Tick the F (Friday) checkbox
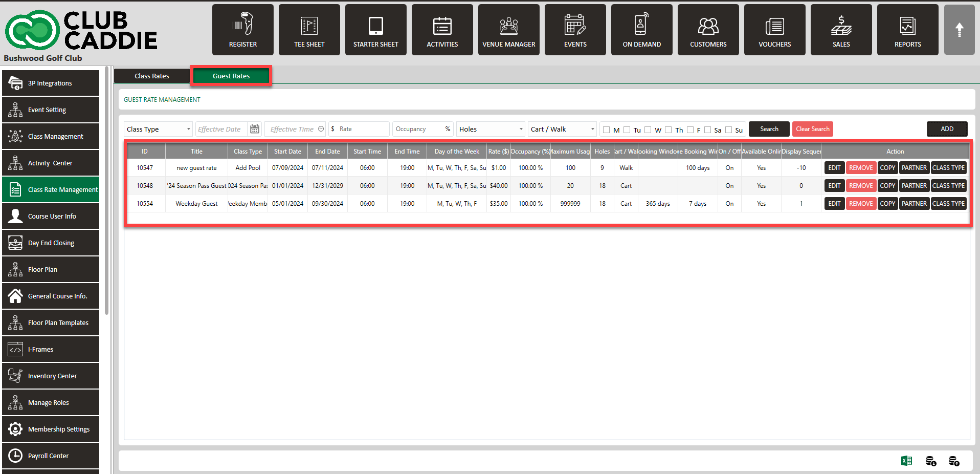This screenshot has height=474, width=980. tap(690, 130)
